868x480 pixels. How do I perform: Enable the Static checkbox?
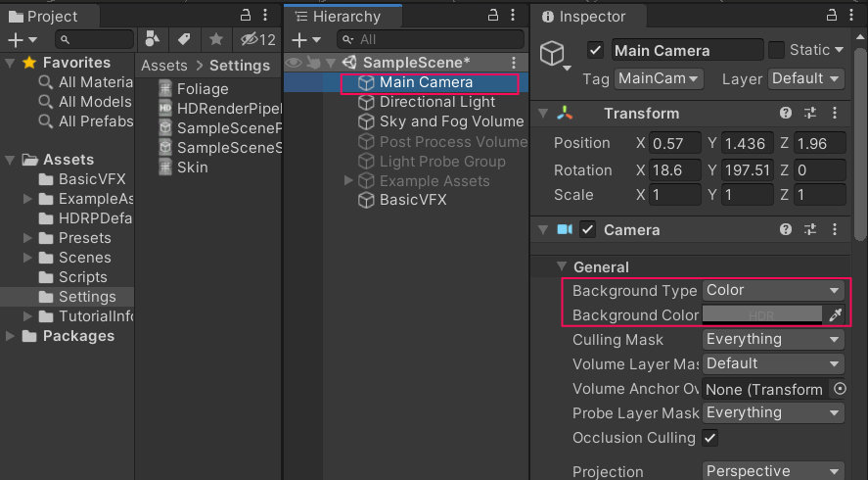tap(777, 50)
